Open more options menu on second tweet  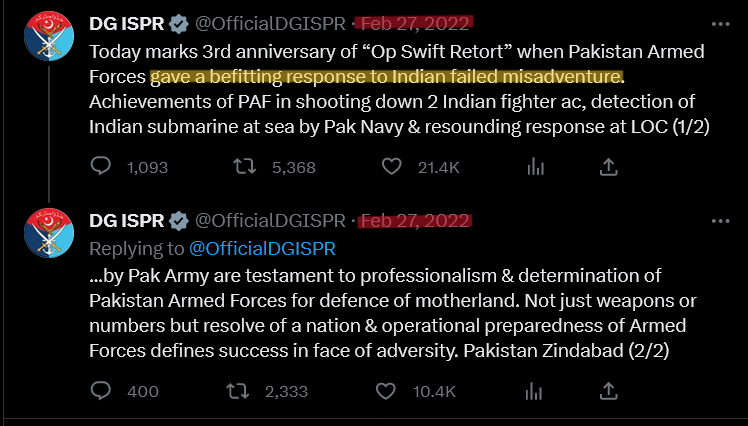[719, 219]
